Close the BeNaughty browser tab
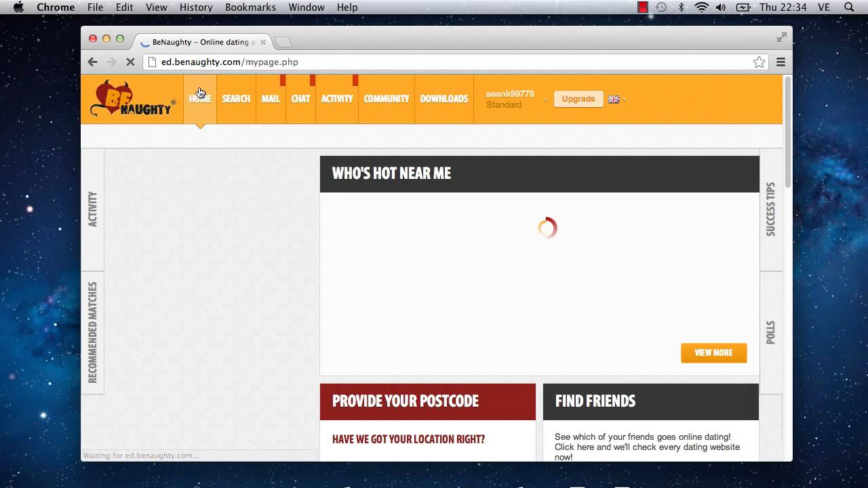 pos(263,42)
